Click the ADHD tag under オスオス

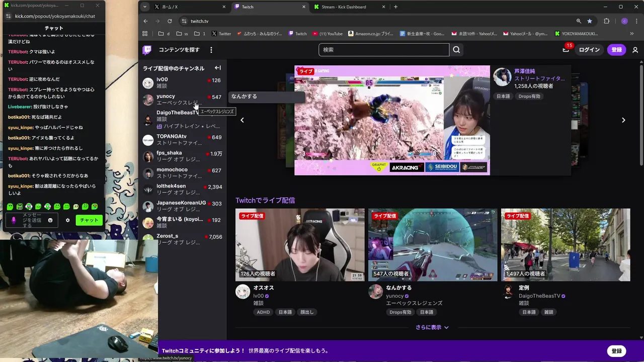point(264,312)
